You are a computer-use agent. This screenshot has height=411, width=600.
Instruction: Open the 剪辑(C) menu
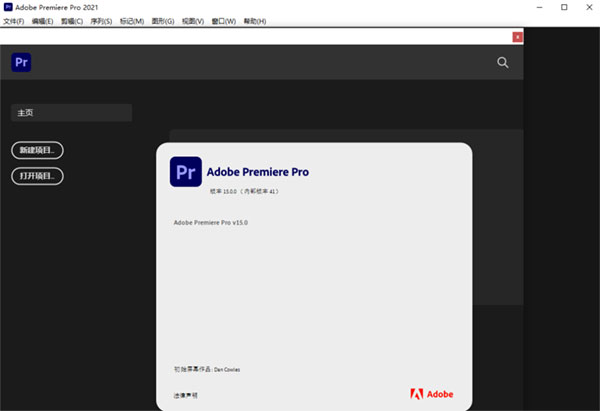tap(72, 21)
